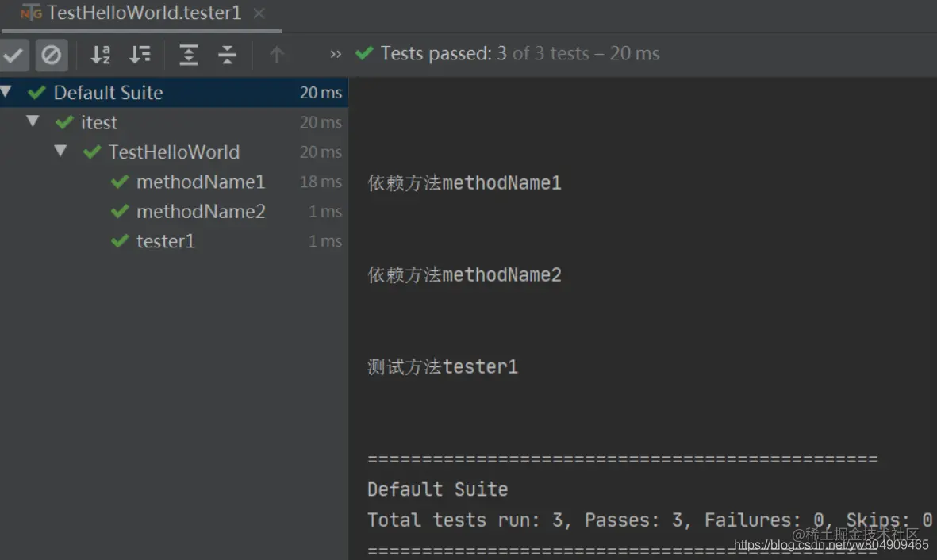Click the 1 ms duration of methodName2
This screenshot has width=937, height=560.
[325, 212]
